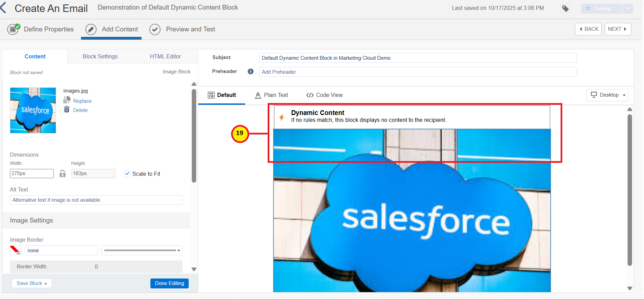
Task: Open the Desktop view dropdown
Action: click(607, 95)
